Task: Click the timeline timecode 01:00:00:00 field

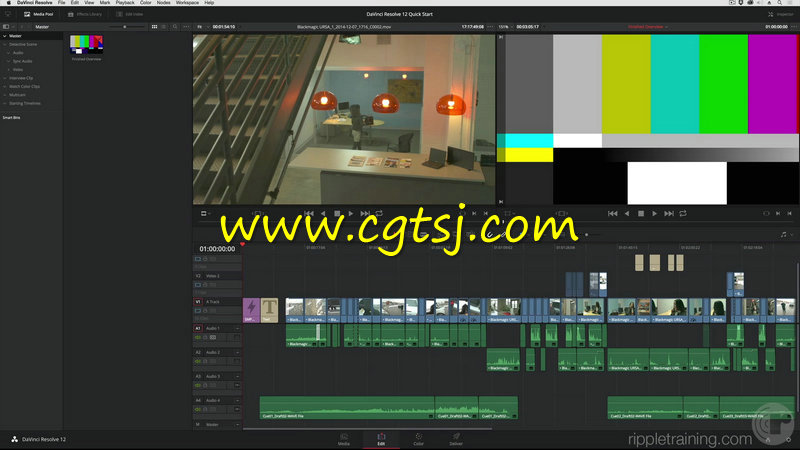Action: point(217,249)
